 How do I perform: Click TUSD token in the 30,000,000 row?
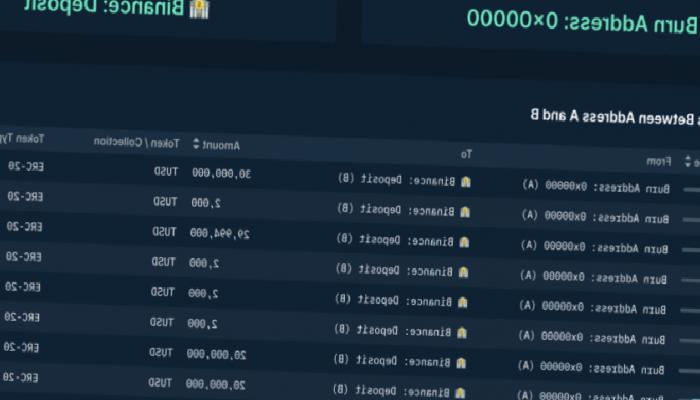(x=166, y=171)
